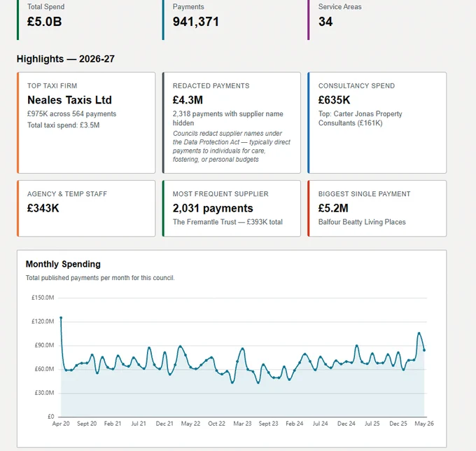Open the Consultancy Spend card
Image resolution: width=476 pixels, height=451 pixels.
pos(377,123)
